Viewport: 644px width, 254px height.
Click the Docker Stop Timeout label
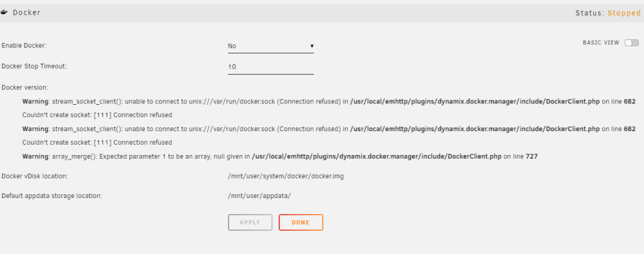pos(34,66)
